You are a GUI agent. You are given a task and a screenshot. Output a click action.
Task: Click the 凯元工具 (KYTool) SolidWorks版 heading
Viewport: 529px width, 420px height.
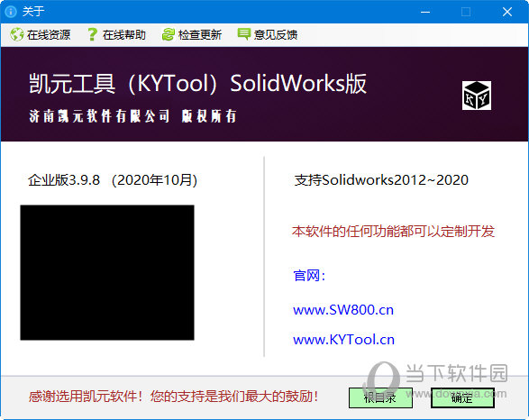pos(197,83)
